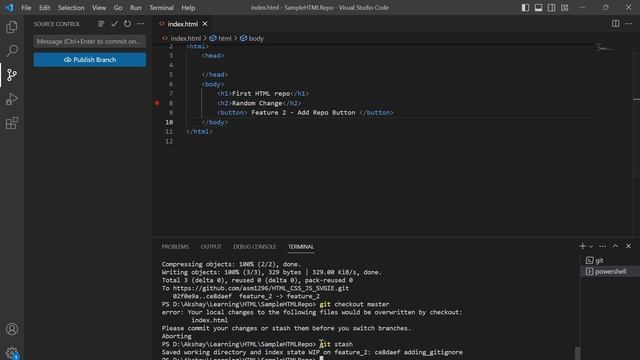Screen dimensions: 640x360
Task: Open the Extensions view
Action: coord(12,123)
